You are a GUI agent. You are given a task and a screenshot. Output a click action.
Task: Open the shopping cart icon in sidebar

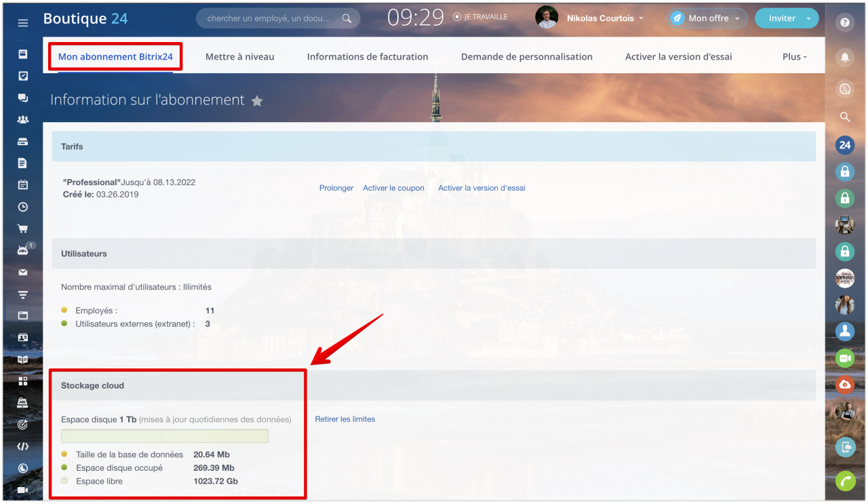point(22,229)
